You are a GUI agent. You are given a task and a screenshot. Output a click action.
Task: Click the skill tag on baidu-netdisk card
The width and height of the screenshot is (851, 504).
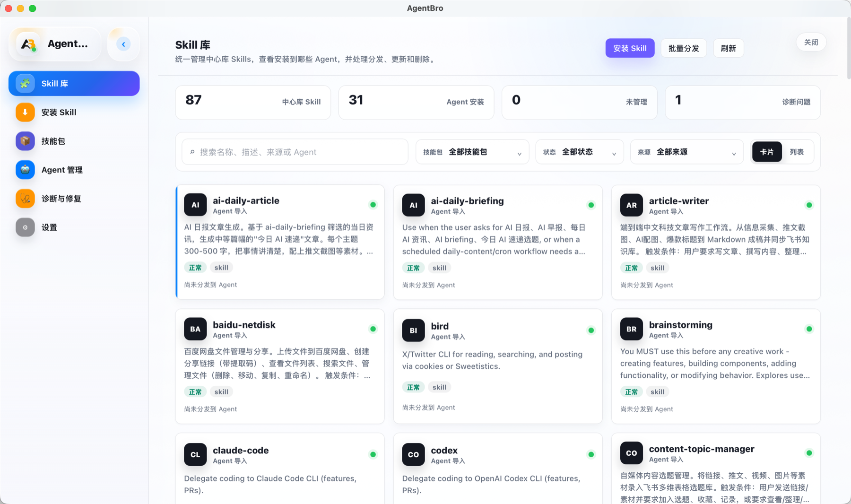click(221, 392)
